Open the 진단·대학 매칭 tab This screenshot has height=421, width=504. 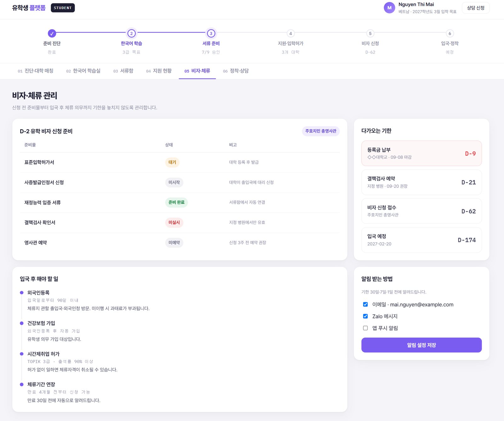coord(36,71)
